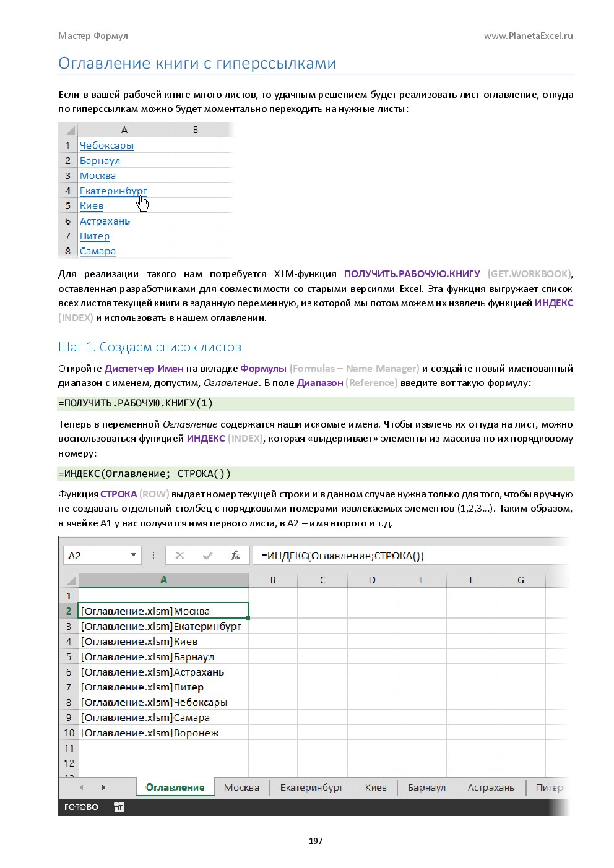Screen dimensions: 614x868
Task: Select cell with [Оглавление.xlsm]Екатеринбург
Action: click(x=163, y=627)
